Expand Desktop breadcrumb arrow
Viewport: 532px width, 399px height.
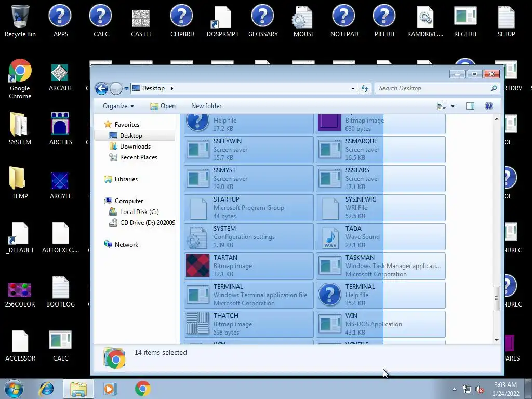(x=171, y=88)
